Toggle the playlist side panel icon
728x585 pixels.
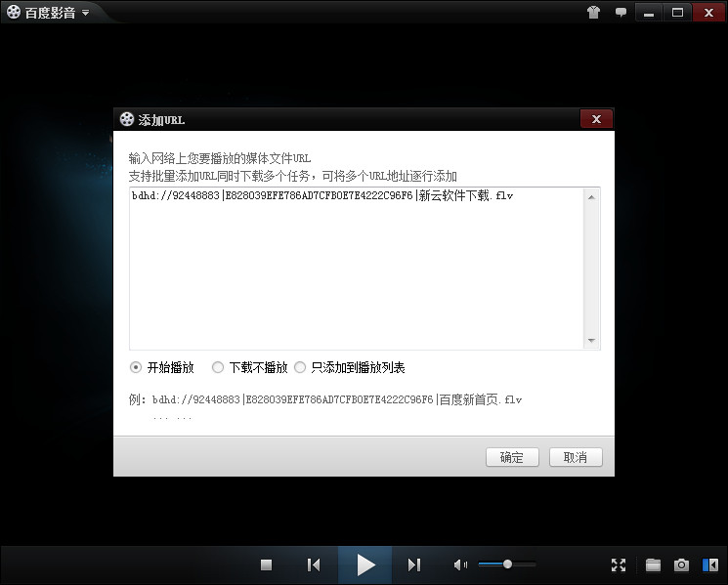(710, 564)
